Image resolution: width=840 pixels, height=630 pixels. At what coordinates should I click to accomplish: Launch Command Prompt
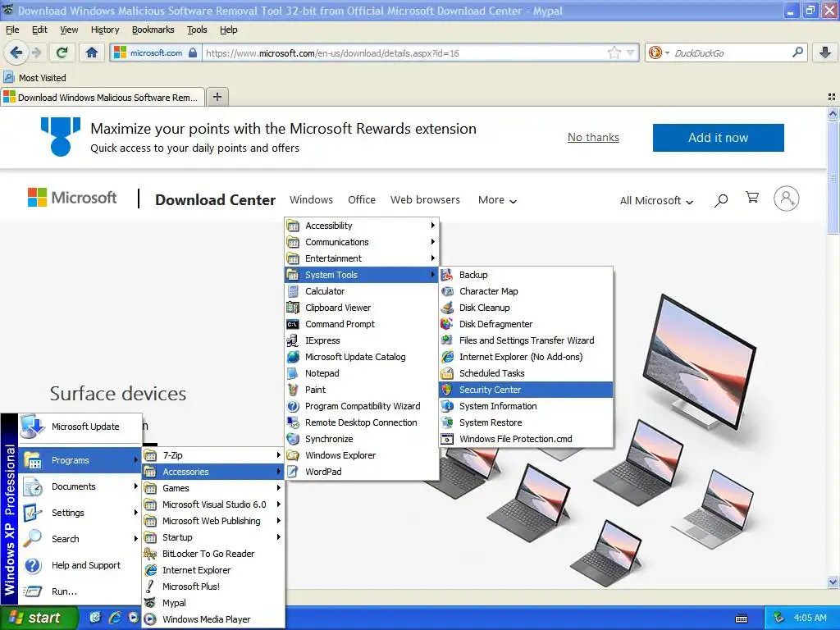[362, 324]
